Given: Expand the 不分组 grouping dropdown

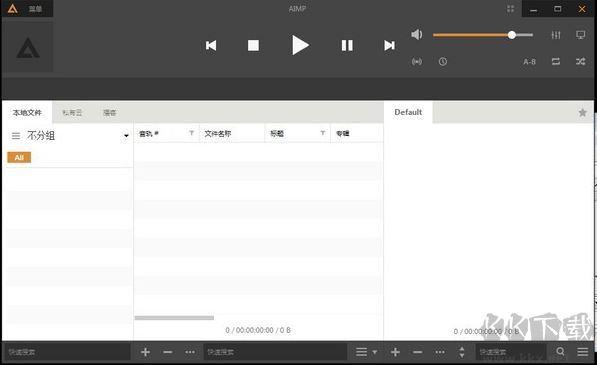Looking at the screenshot, I should click(126, 136).
